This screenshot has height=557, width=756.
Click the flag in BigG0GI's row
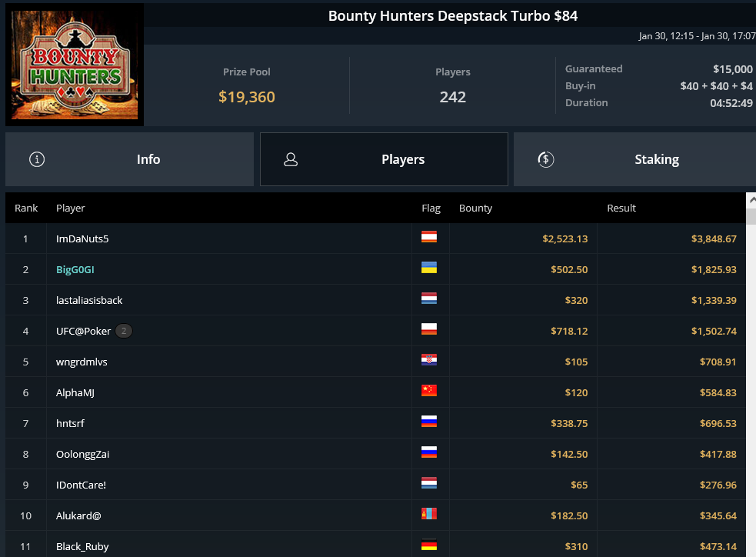[x=429, y=268]
